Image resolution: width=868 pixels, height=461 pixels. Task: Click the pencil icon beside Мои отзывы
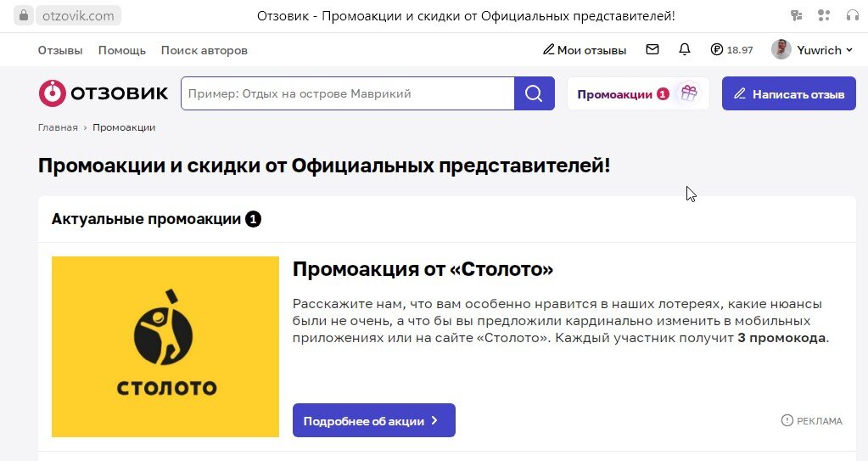pyautogui.click(x=549, y=50)
